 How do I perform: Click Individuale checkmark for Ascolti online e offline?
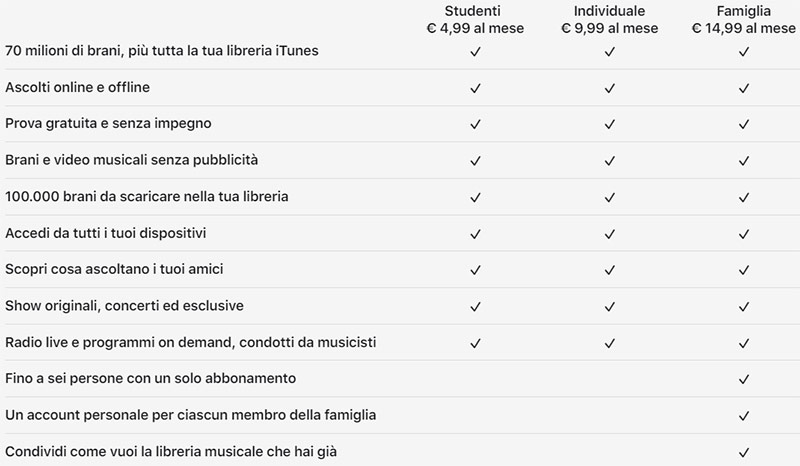point(609,88)
